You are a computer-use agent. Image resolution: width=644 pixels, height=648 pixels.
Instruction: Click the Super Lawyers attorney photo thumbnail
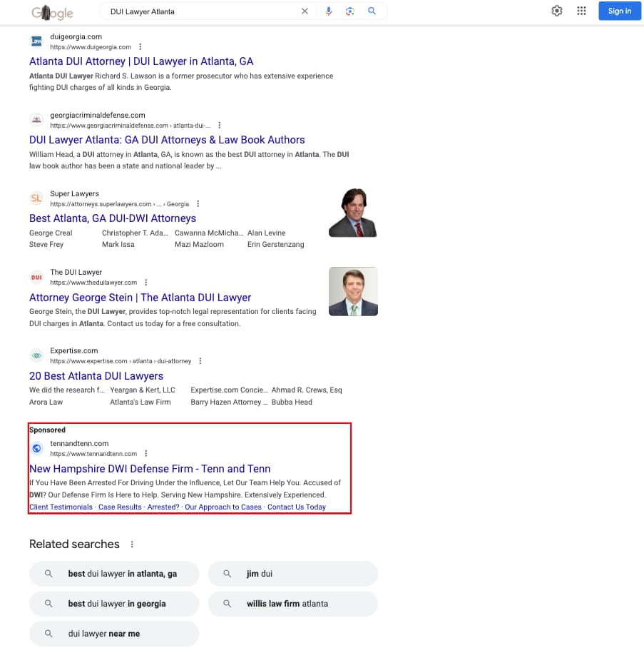tap(353, 213)
